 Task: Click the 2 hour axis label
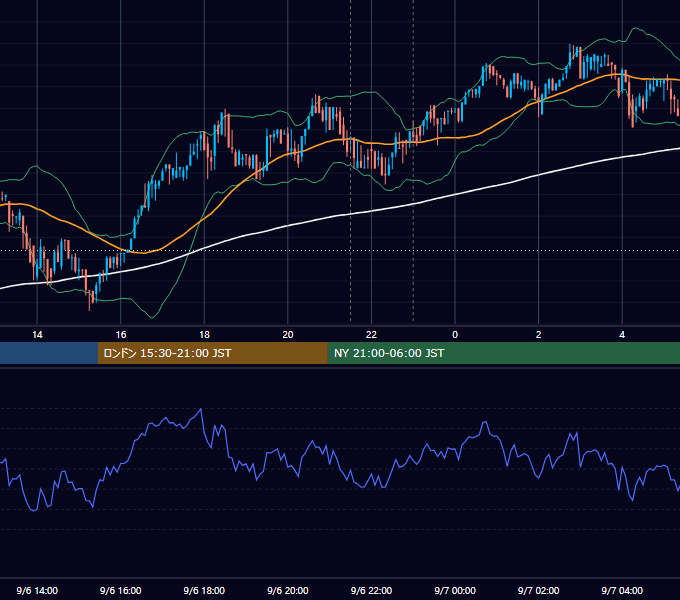click(x=539, y=335)
